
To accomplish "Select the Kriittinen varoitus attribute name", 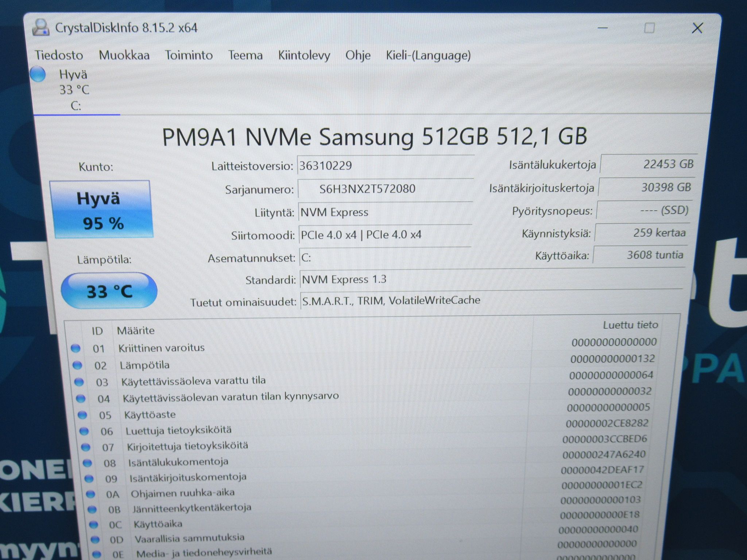I will [x=161, y=348].
